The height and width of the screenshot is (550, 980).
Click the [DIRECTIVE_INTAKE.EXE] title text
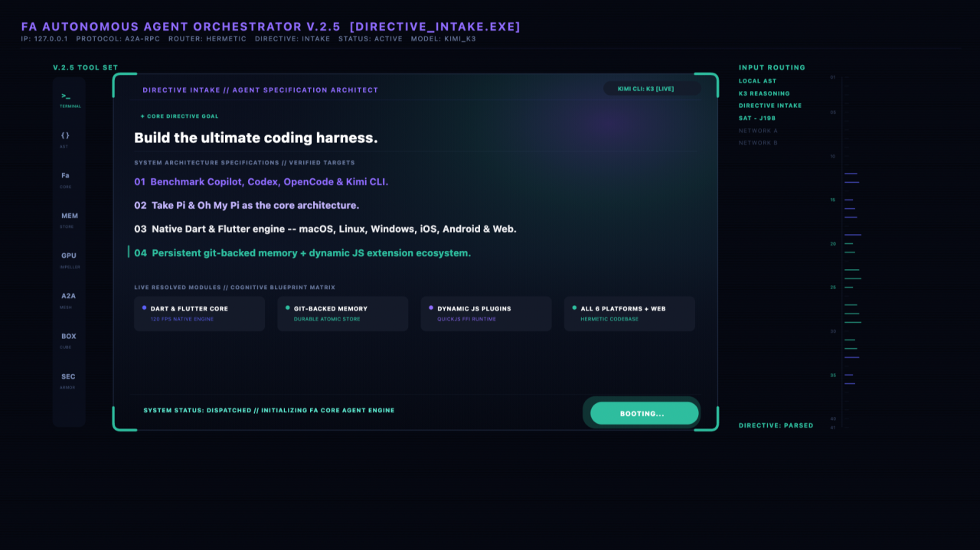[x=435, y=27]
